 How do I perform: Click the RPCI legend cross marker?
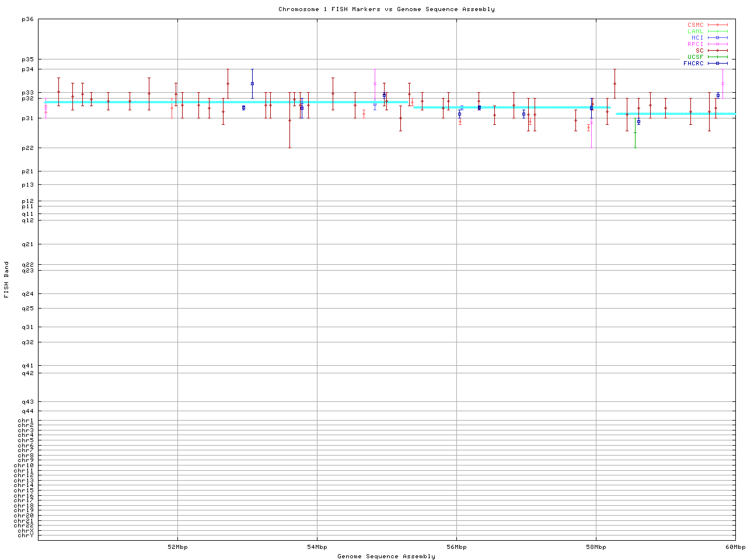718,44
